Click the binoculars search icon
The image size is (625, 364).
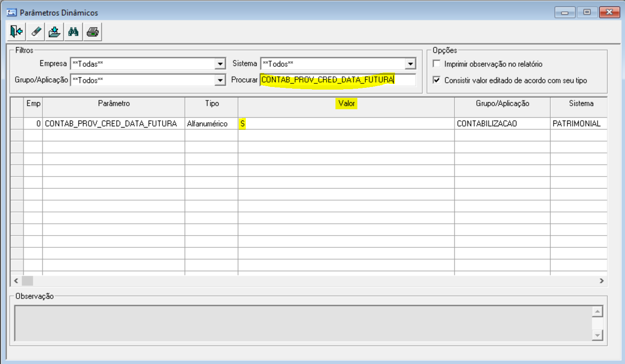point(73,31)
